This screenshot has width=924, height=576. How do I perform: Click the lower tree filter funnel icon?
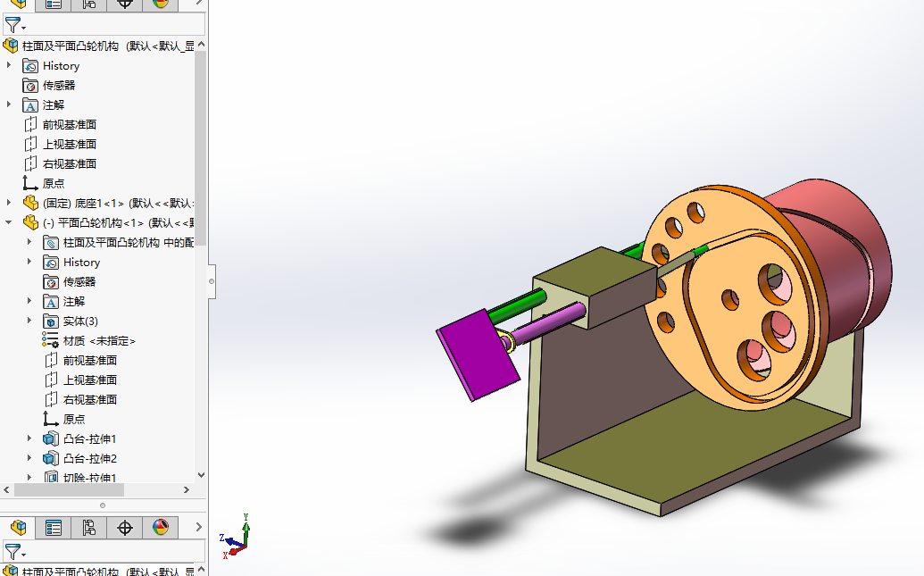coord(14,553)
